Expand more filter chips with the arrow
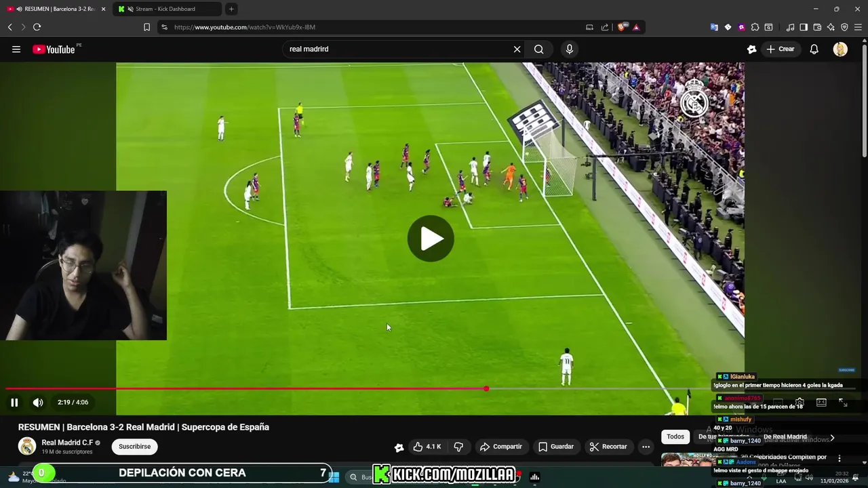Viewport: 868px width, 488px height. point(832,437)
